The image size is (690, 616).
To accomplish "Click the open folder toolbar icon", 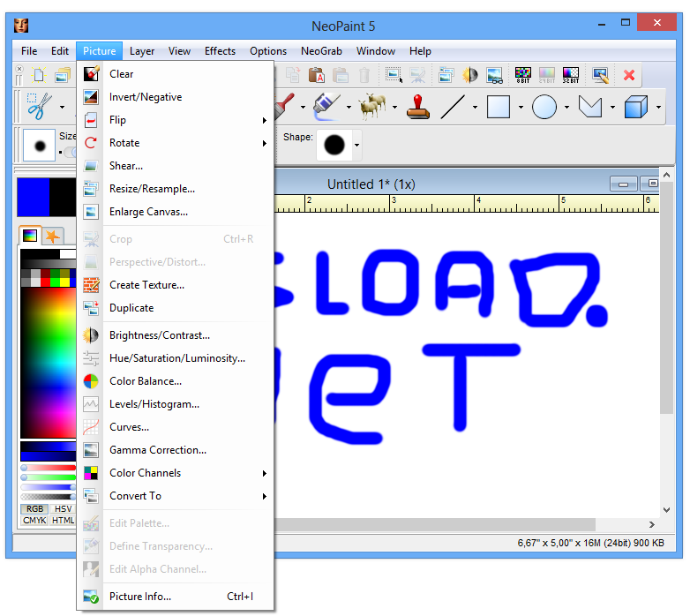I will (63, 75).
